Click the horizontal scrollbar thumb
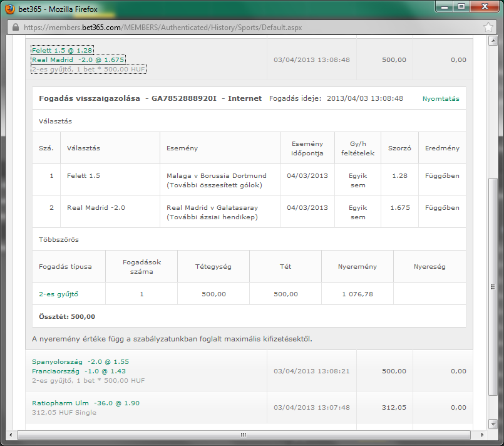 (x=244, y=435)
